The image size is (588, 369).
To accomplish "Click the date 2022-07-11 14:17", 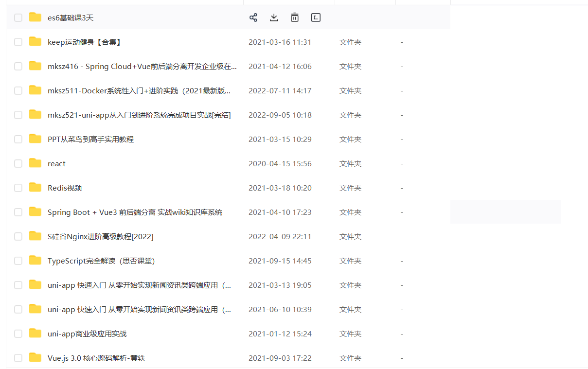I will coord(280,91).
